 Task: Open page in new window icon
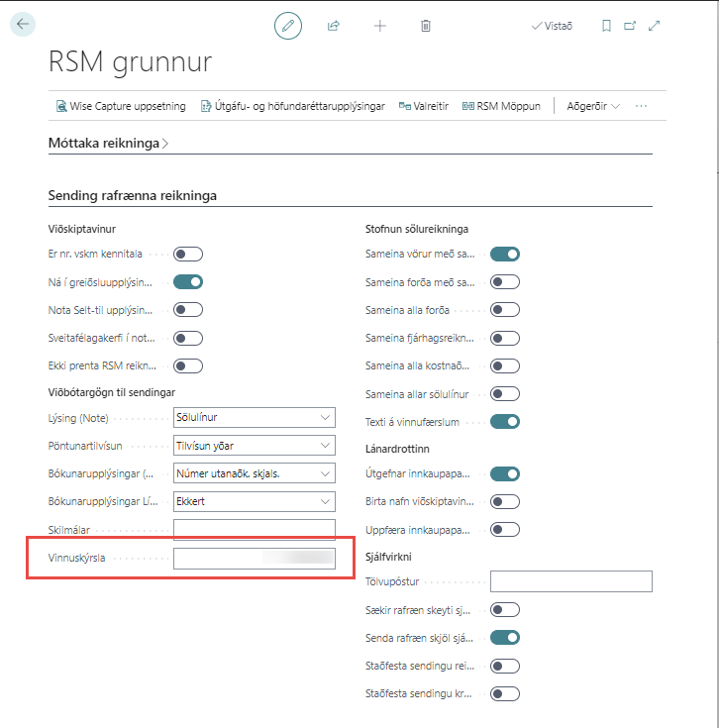[630, 26]
